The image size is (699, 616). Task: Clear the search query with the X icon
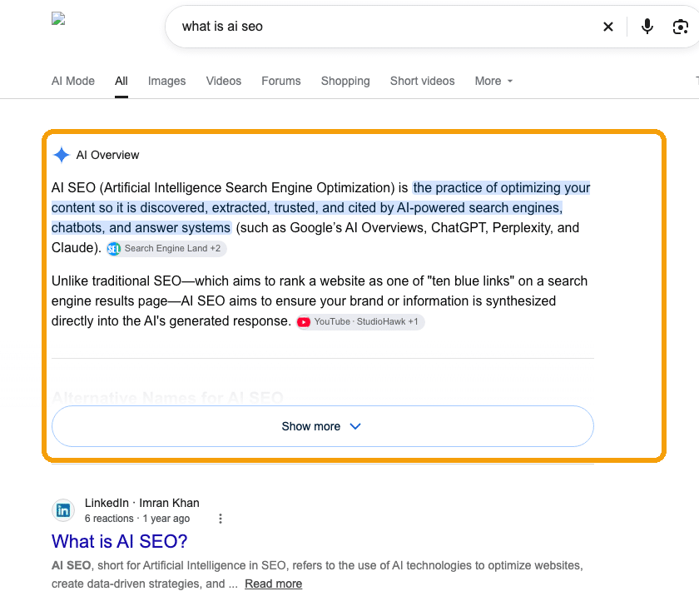608,27
